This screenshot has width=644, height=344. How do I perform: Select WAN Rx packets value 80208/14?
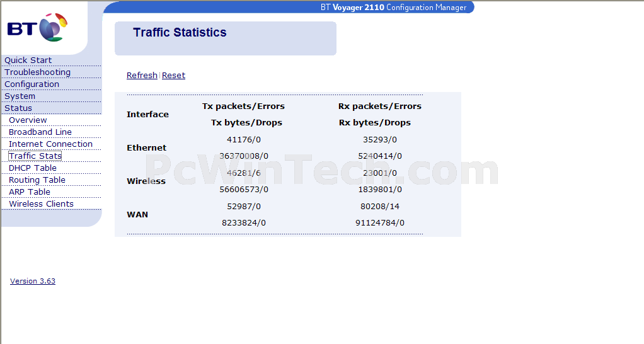click(380, 206)
